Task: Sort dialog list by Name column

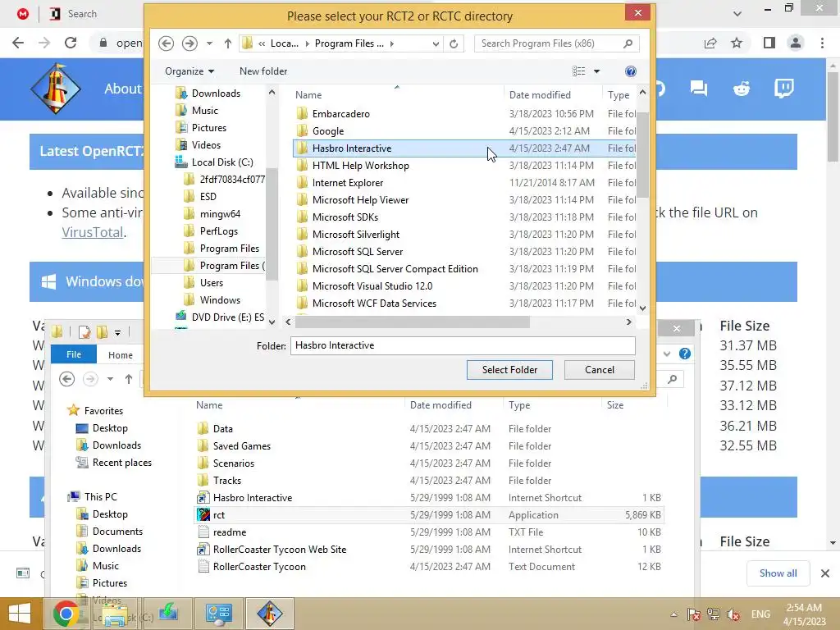Action: click(308, 95)
